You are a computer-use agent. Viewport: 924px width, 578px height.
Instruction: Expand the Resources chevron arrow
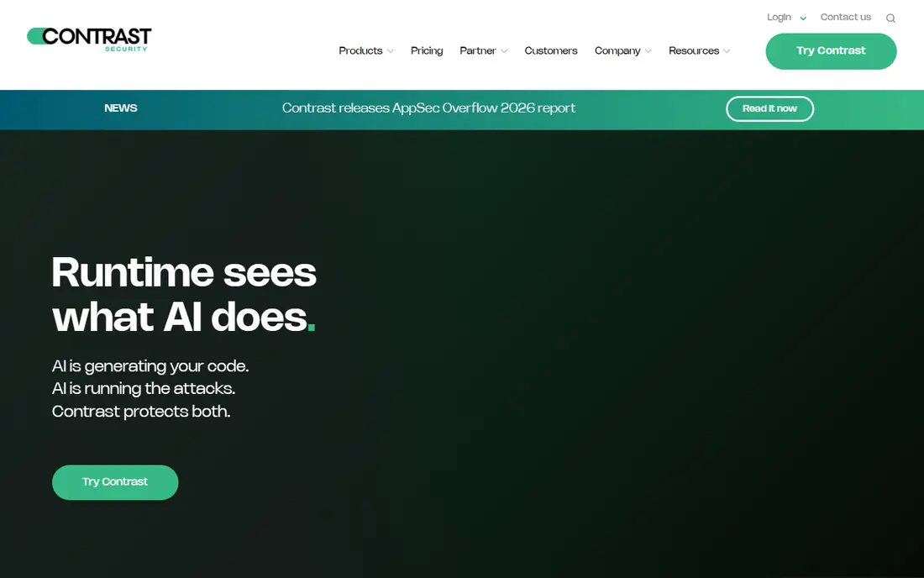pyautogui.click(x=727, y=51)
